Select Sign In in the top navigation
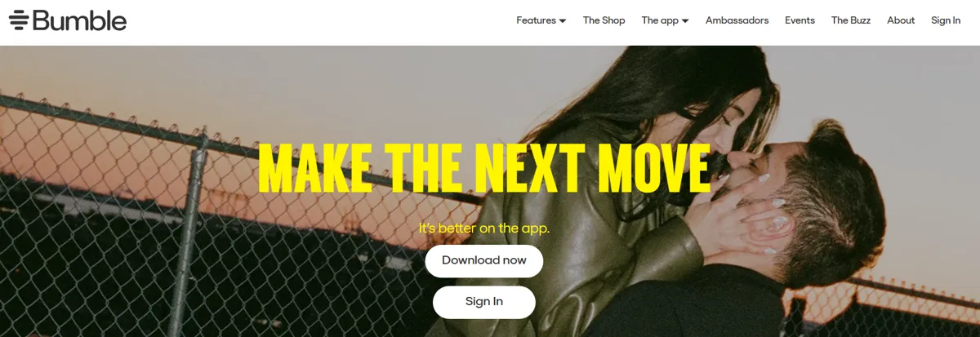Viewport: 980px width, 337px height. (x=946, y=20)
